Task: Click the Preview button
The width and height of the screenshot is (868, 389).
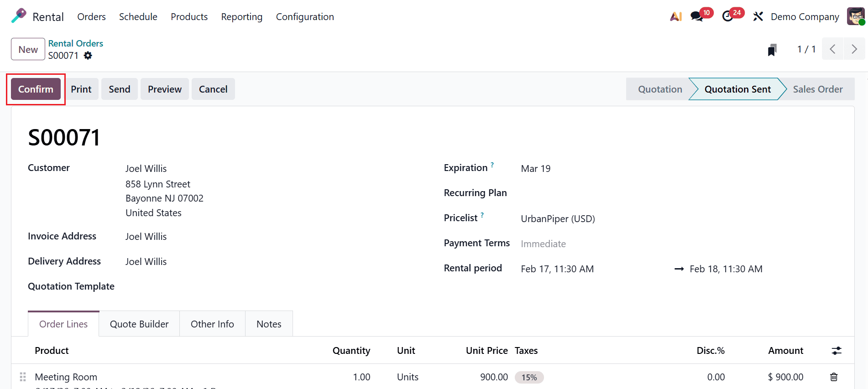Action: (x=165, y=89)
